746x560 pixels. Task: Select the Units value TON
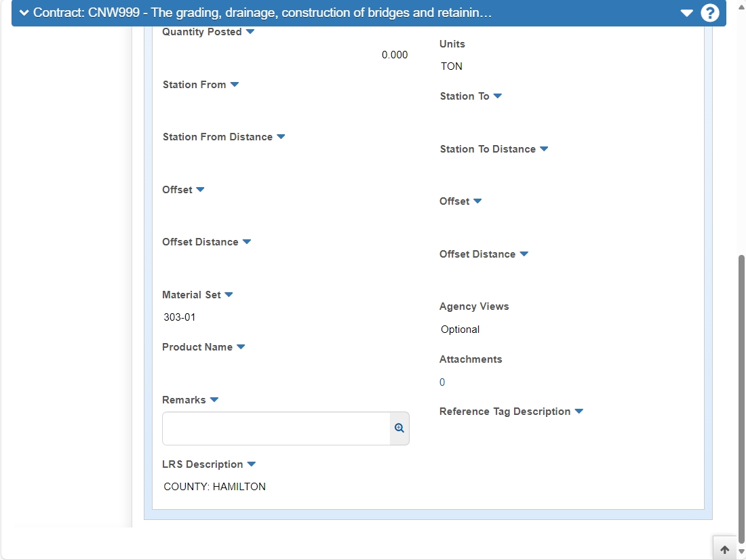[x=452, y=66]
